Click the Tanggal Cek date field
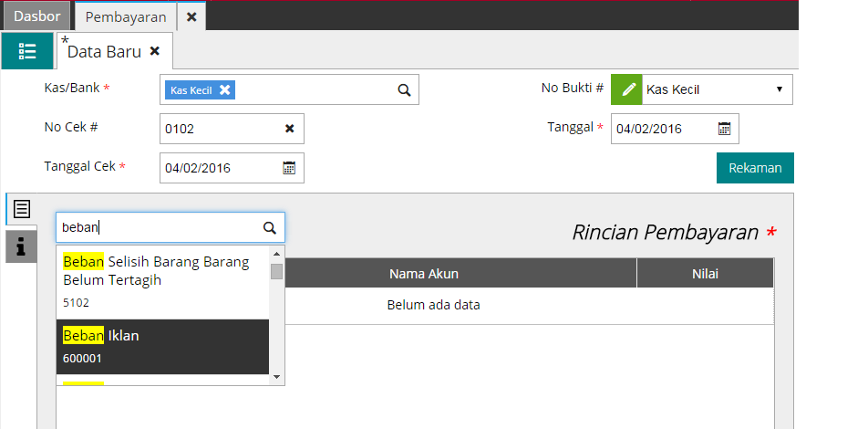868x429 pixels. pos(219,168)
